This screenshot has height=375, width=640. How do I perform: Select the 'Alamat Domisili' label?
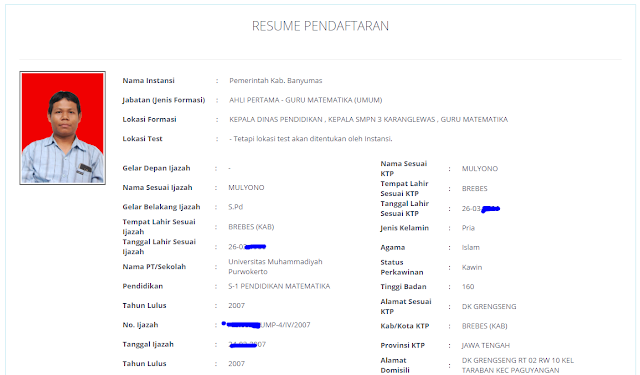(395, 365)
